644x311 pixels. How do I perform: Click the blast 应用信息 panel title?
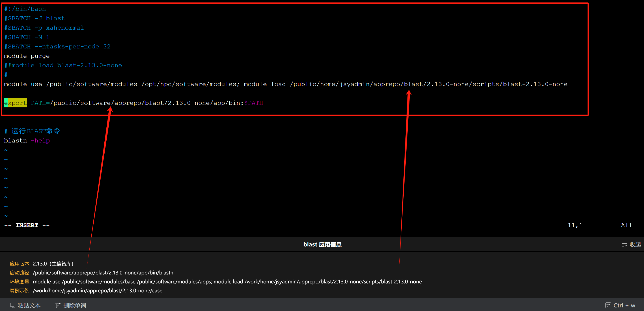pos(322,244)
